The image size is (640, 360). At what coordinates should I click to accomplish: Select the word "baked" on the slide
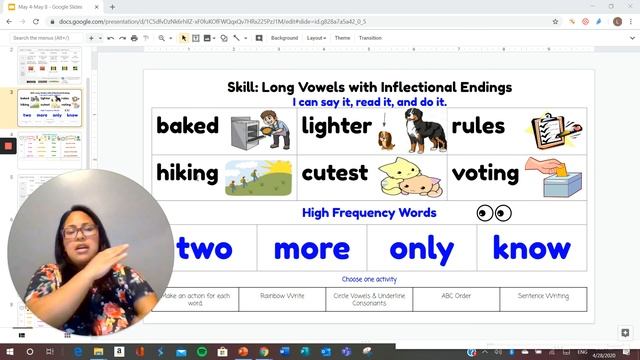[x=187, y=125]
